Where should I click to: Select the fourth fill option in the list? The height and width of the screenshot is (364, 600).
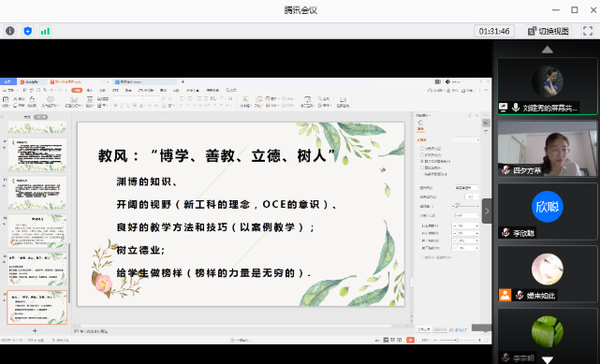[x=422, y=167]
